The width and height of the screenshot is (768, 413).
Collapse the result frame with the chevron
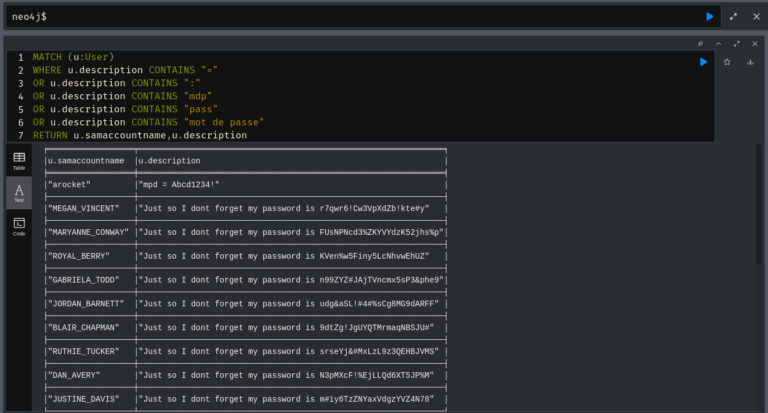pos(718,44)
